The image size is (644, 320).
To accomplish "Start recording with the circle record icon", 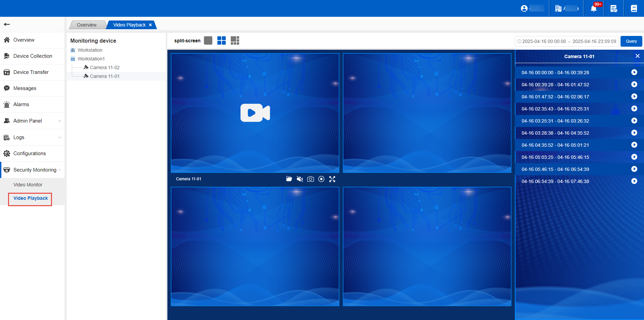I will [x=321, y=179].
